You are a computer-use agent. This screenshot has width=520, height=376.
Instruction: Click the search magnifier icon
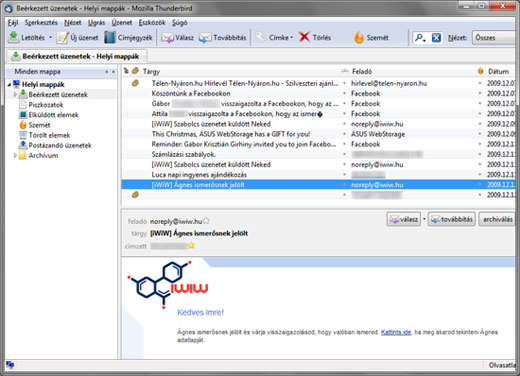tap(420, 38)
